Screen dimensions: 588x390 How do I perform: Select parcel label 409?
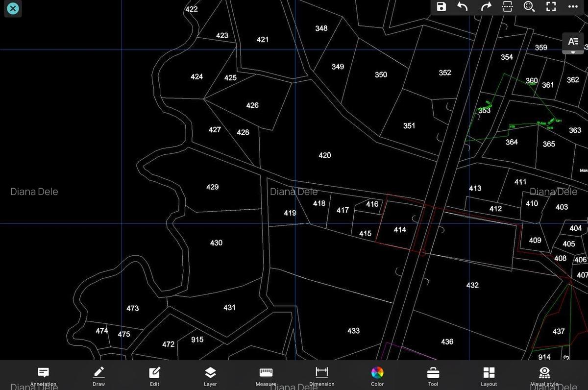tap(535, 241)
